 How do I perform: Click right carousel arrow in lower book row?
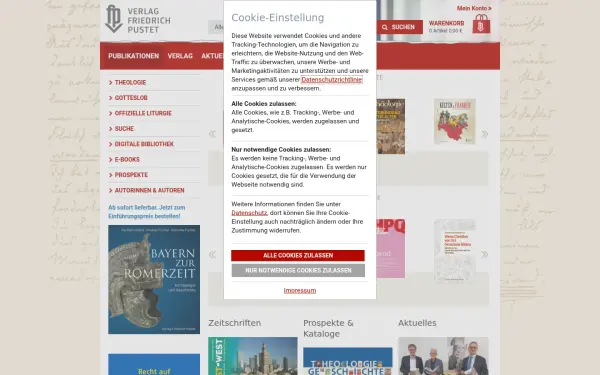[x=484, y=254]
